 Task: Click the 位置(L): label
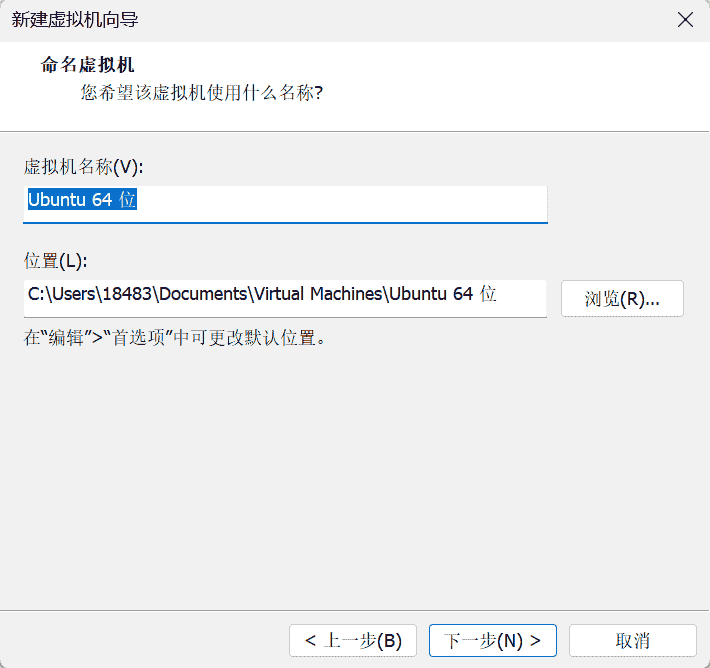(55, 261)
